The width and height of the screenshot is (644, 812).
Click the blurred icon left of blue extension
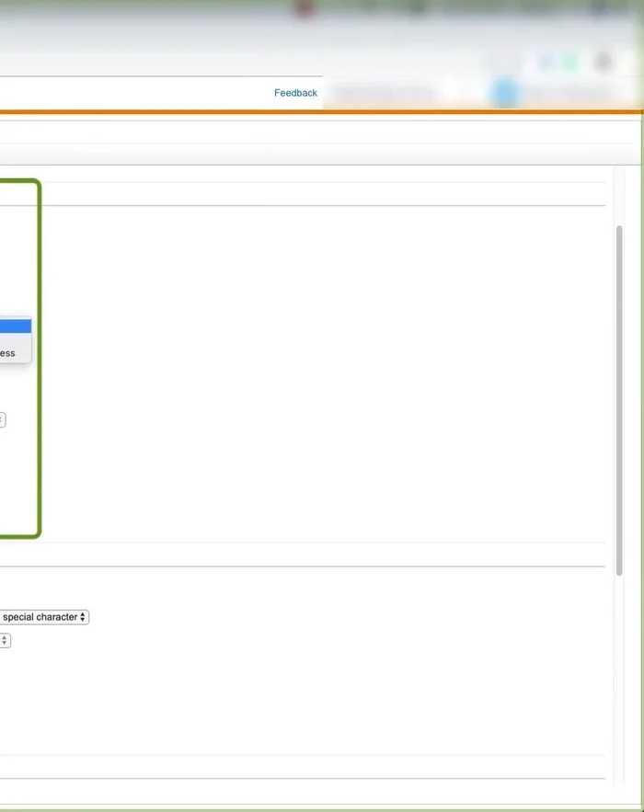pyautogui.click(x=501, y=63)
